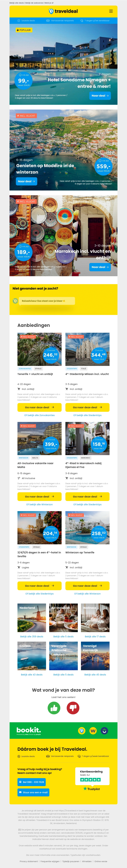Follow 'Of bekijk alle Zonvakanties' link
This screenshot has height=868, width=127.
(x=39, y=415)
